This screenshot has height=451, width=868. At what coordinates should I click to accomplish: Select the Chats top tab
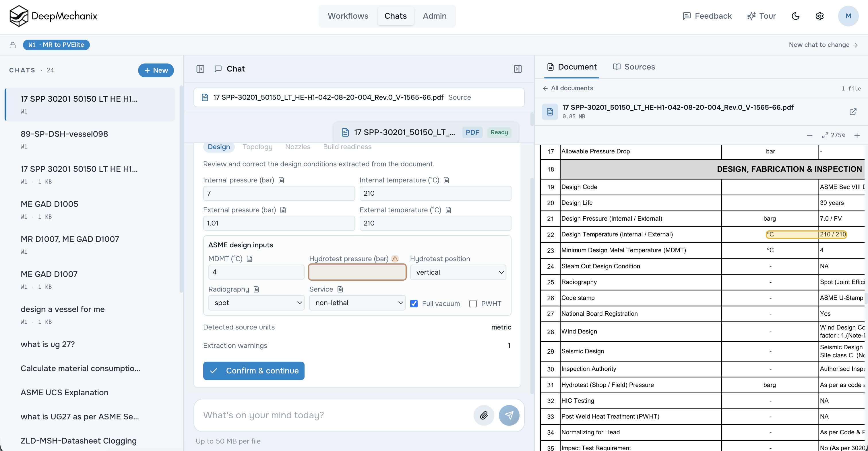(x=396, y=16)
